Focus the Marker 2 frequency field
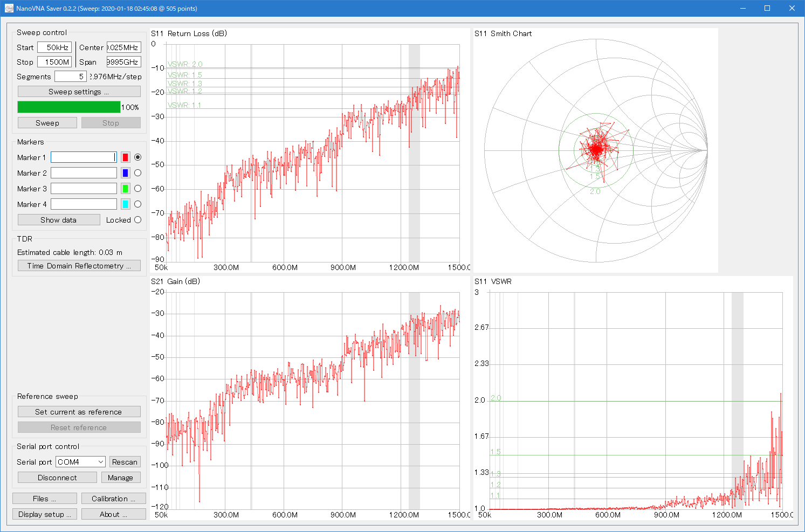This screenshot has height=532, width=805. coord(84,173)
